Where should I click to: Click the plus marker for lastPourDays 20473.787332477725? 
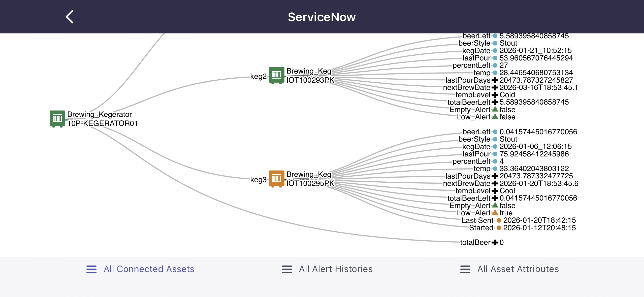point(495,176)
